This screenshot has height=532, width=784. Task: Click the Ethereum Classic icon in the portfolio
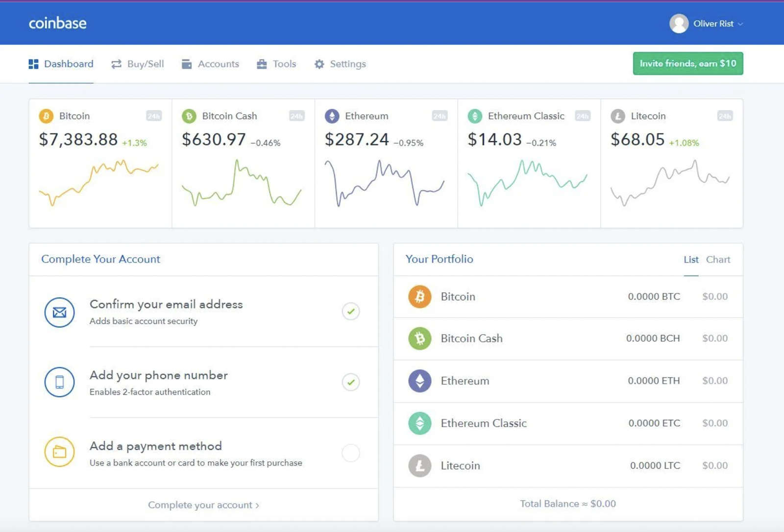[x=419, y=423]
